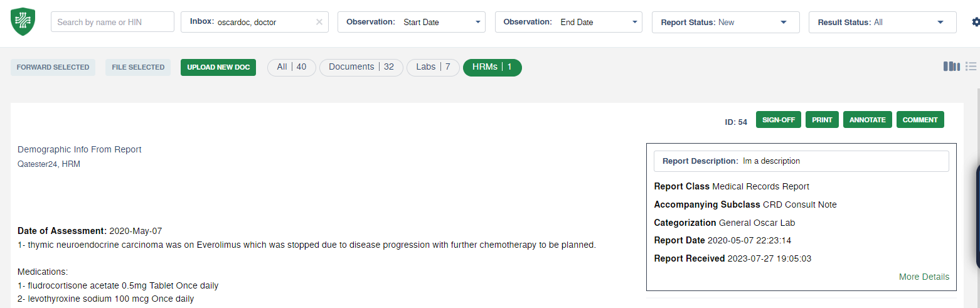The width and height of the screenshot is (980, 308).
Task: Open Observation Start Date dropdown
Action: click(412, 22)
